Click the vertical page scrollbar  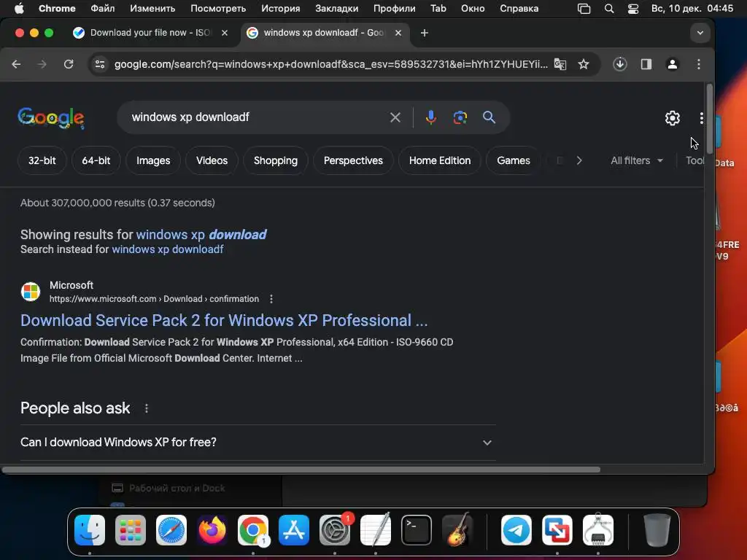tap(709, 118)
